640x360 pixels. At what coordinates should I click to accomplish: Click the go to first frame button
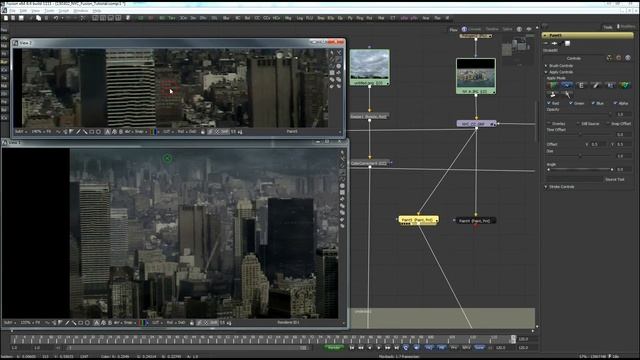352,348
